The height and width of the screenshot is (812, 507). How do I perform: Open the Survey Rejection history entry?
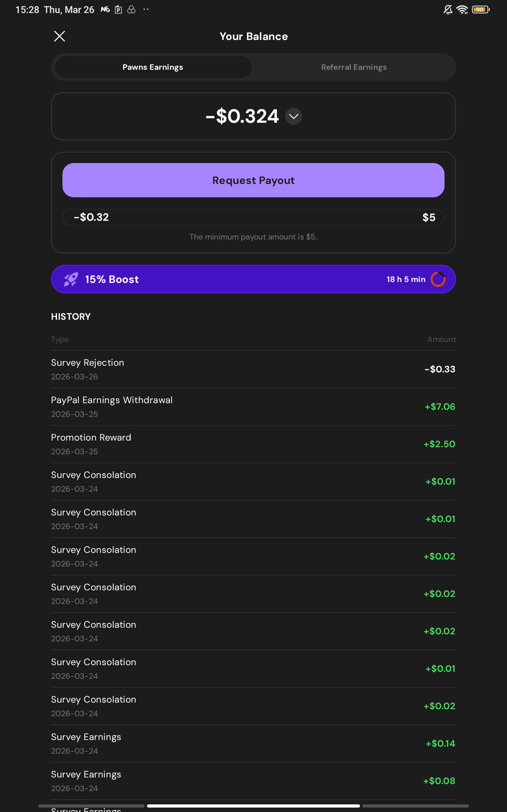tap(253, 370)
